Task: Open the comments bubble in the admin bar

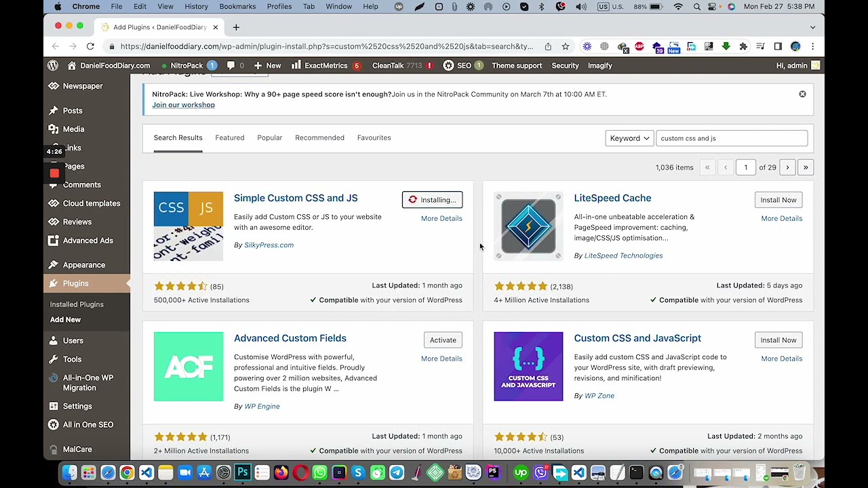Action: tap(235, 66)
